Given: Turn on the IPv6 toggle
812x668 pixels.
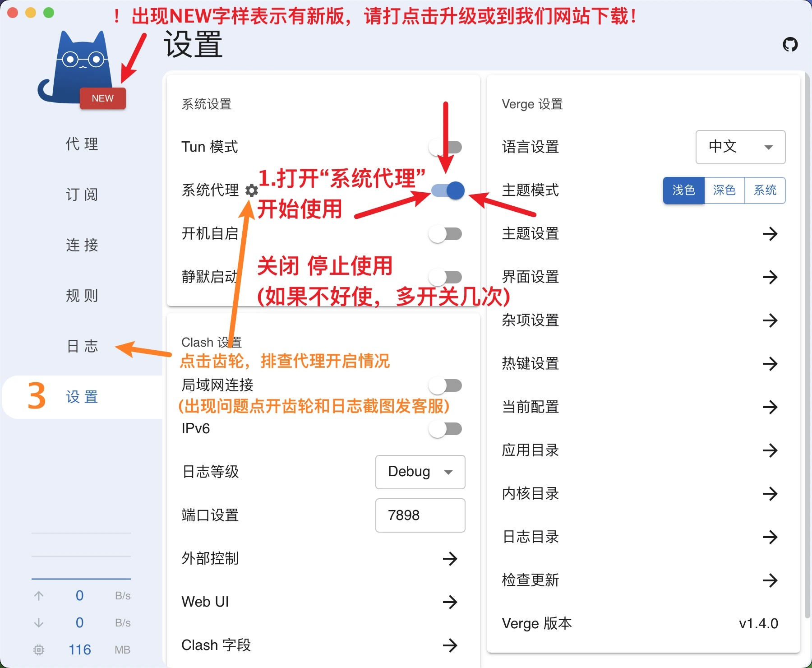Looking at the screenshot, I should coord(446,429).
